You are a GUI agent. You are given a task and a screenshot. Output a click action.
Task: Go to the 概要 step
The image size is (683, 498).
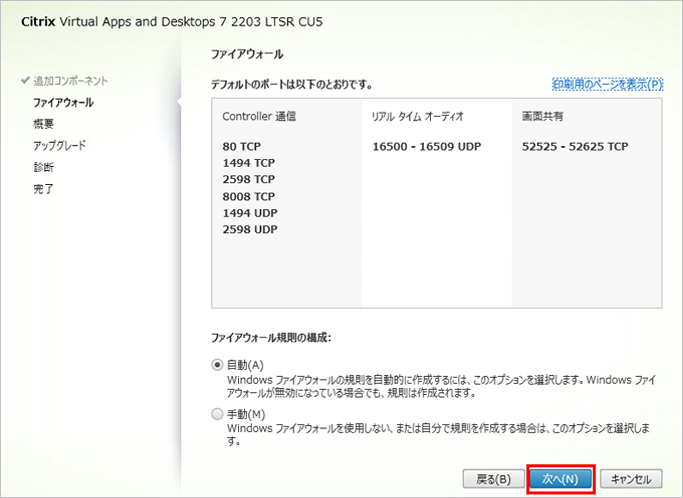(43, 124)
